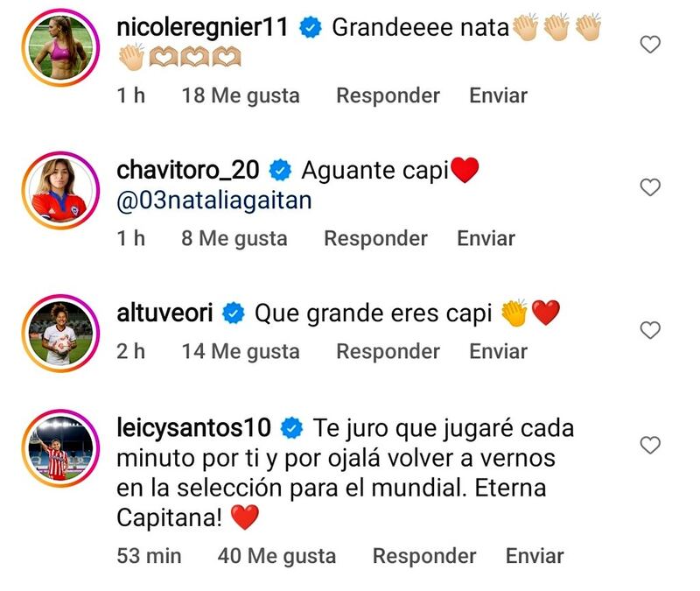
Task: Click Enviar under chavitoro_20's comment
Action: pyautogui.click(x=486, y=238)
